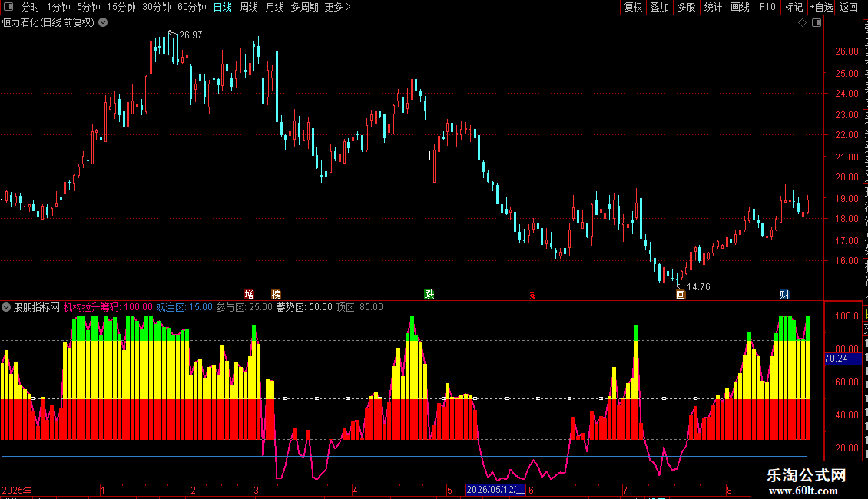Click the 蓄势区: 50.00 label
This screenshot has width=868, height=499.
pyautogui.click(x=304, y=307)
